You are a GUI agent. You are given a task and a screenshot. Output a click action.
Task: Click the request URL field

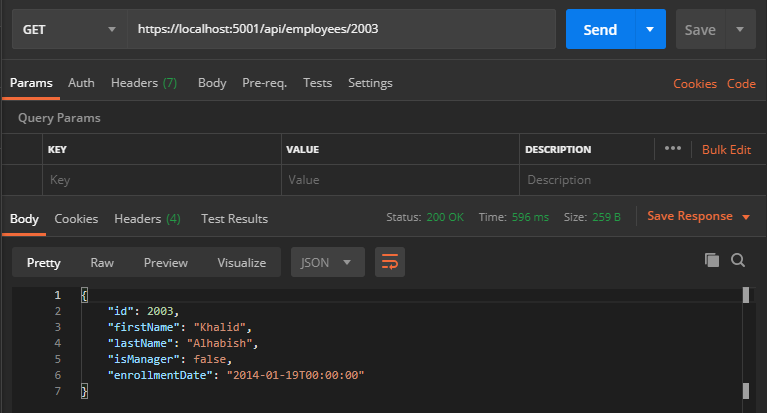[x=341, y=29]
